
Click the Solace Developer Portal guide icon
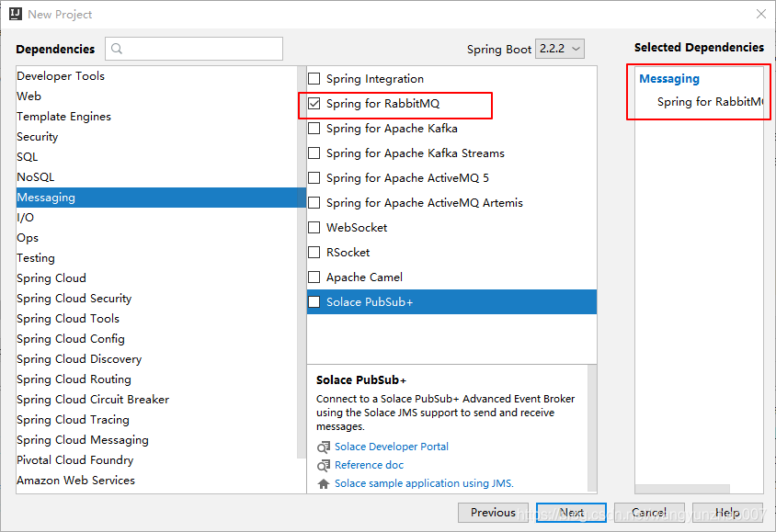(323, 447)
